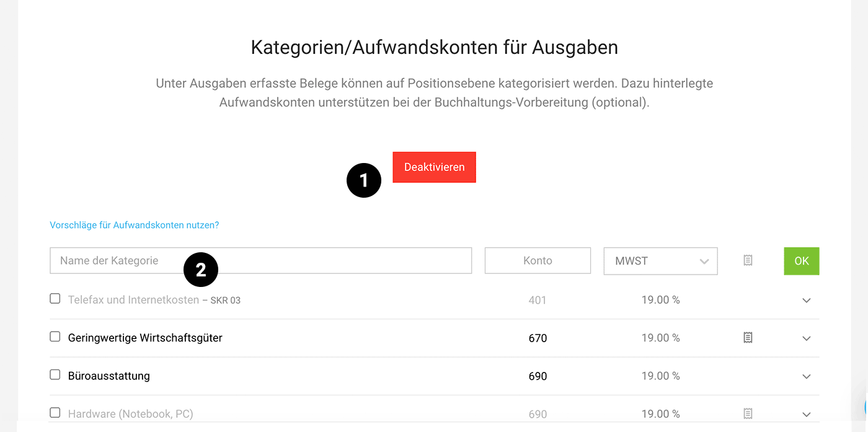Click the Deaktivieren button
Viewport: 868px width, 432px height.
(434, 167)
